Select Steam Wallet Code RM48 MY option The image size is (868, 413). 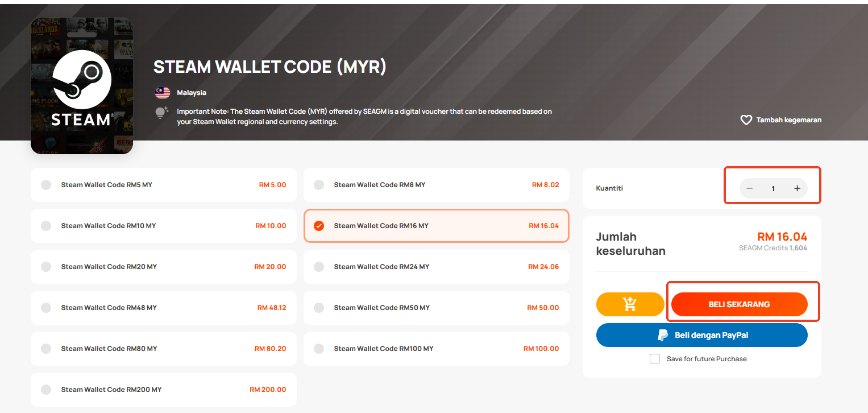coord(164,308)
